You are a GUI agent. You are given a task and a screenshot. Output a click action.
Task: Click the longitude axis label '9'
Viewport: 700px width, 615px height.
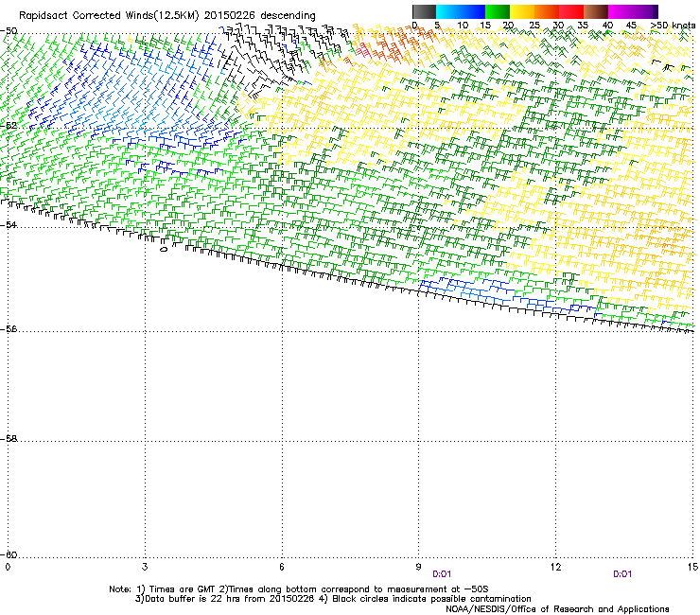[419, 567]
